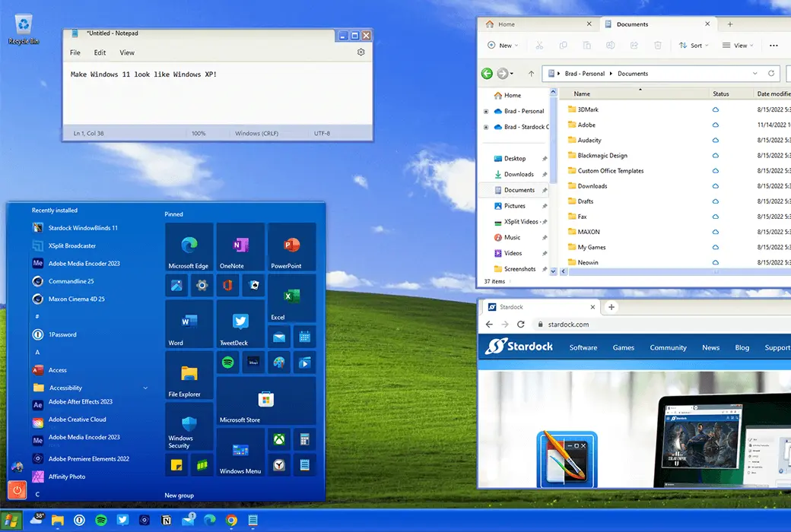Refresh the File Explorer address bar
The image size is (791, 532).
tap(771, 73)
